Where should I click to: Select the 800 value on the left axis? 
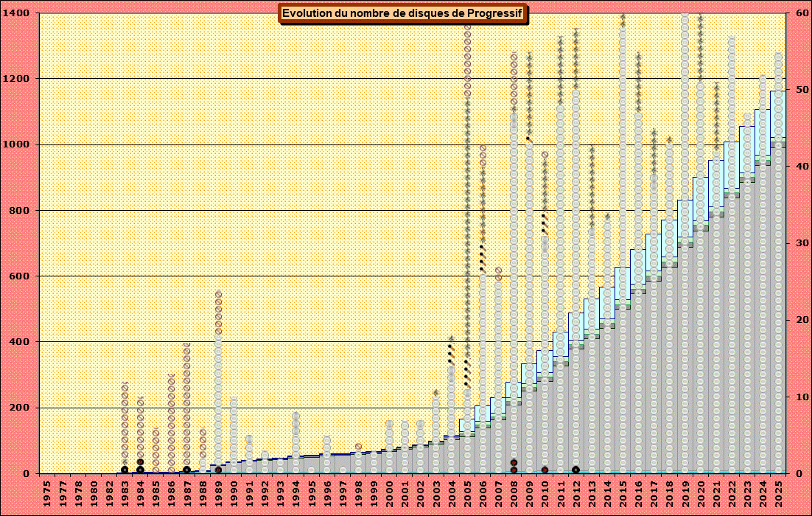20,211
